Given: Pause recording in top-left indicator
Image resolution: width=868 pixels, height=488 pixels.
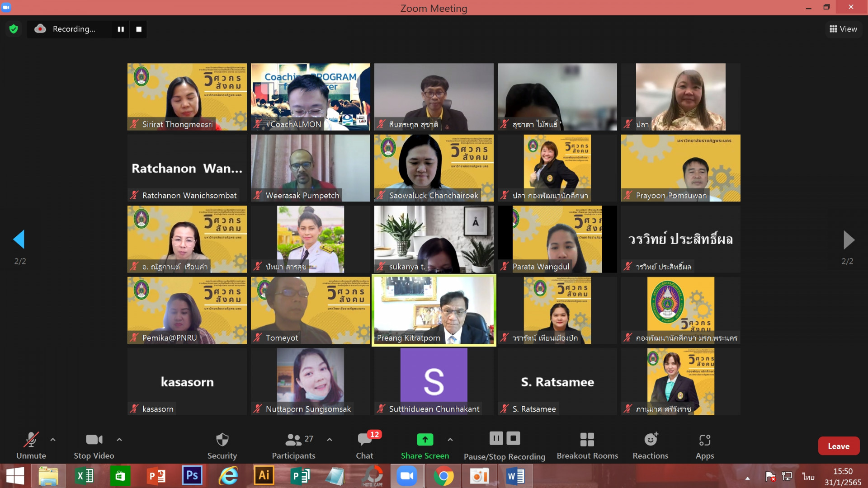Looking at the screenshot, I should (121, 29).
